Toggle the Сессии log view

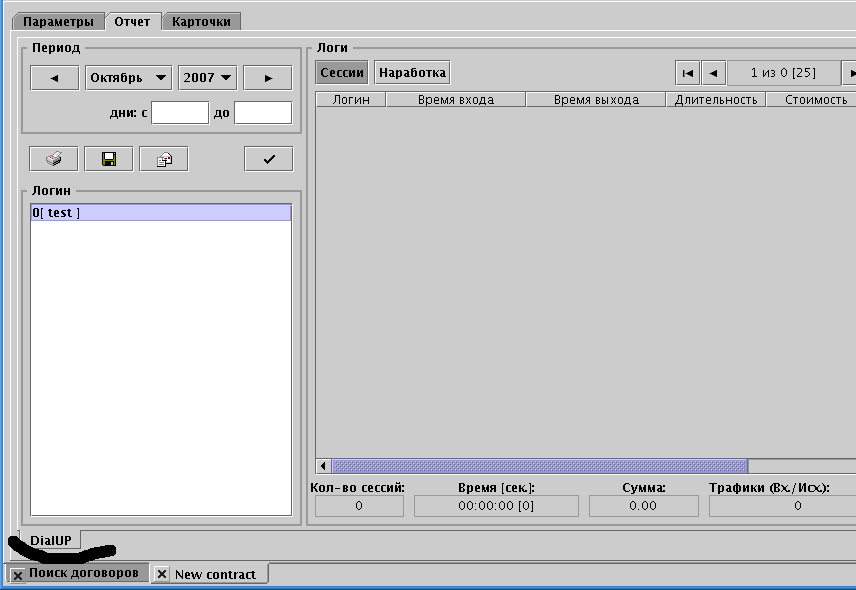pos(342,73)
